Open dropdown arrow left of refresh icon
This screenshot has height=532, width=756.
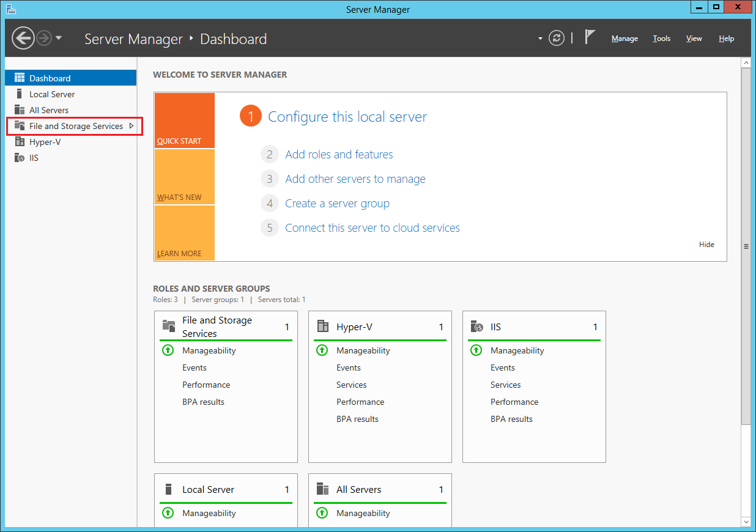(x=540, y=38)
